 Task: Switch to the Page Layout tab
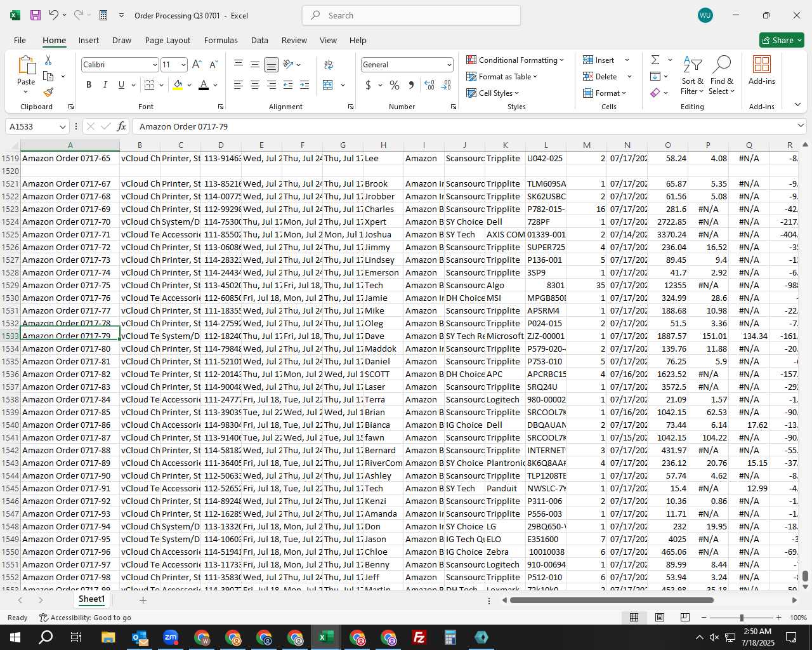pos(167,40)
